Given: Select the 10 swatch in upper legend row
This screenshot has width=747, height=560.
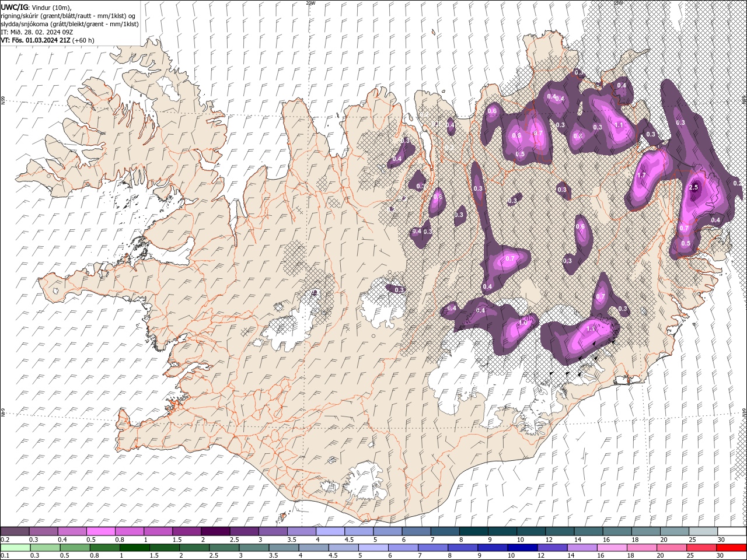Looking at the screenshot, I should (532, 531).
